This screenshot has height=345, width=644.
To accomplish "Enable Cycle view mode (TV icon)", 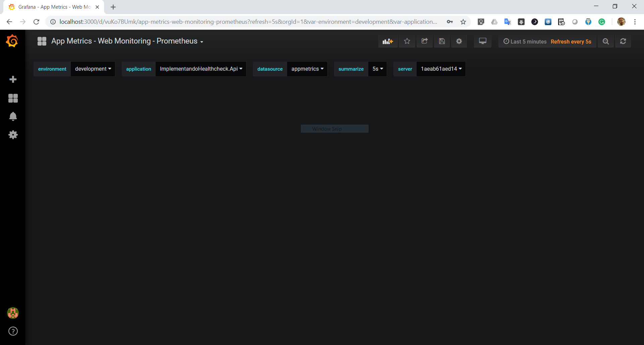I will coord(482,41).
